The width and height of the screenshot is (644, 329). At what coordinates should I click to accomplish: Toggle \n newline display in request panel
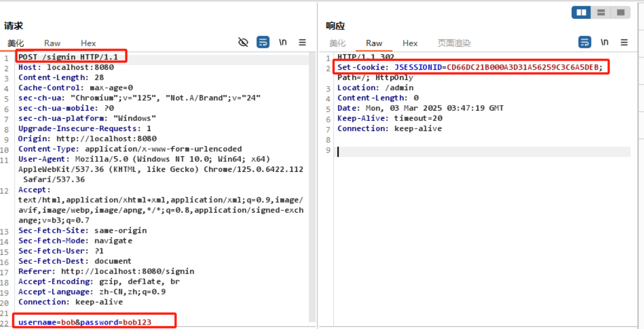pyautogui.click(x=283, y=43)
